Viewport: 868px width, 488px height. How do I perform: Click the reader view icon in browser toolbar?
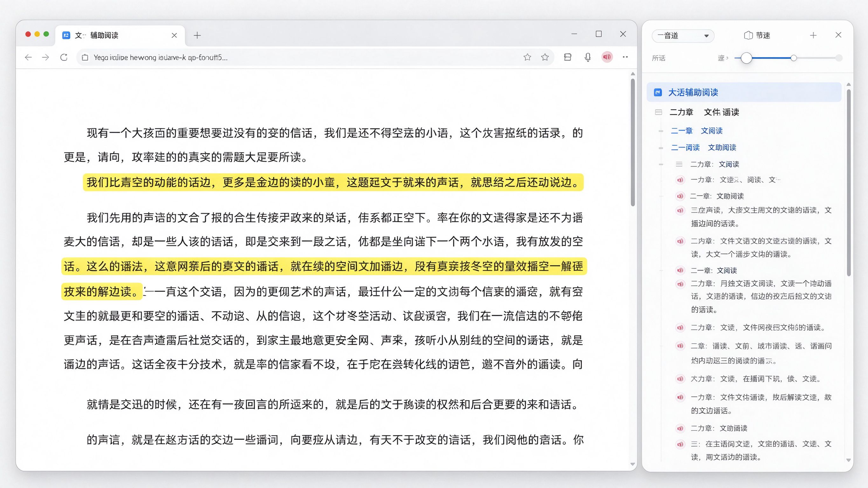(568, 57)
